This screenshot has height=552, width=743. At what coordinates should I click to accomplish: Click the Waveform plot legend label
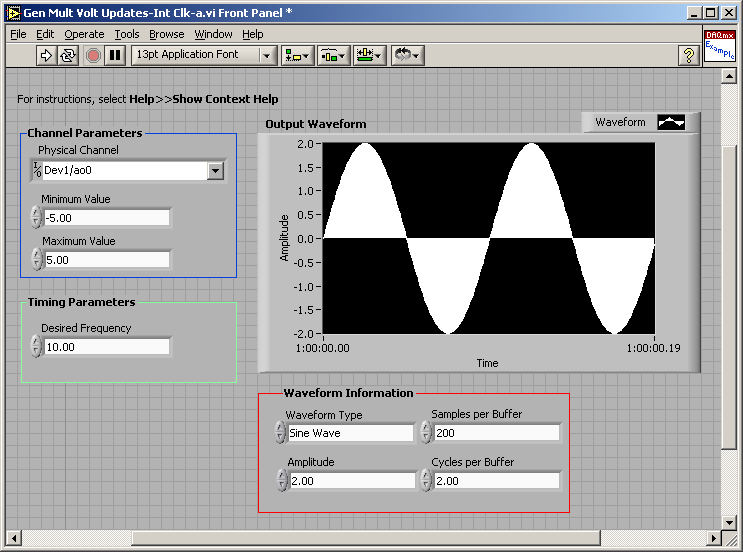620,122
